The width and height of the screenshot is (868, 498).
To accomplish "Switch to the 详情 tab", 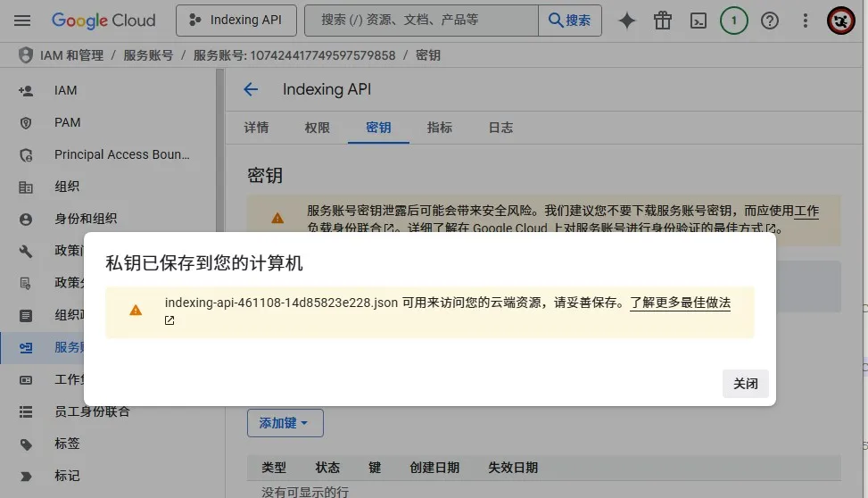I will click(x=256, y=128).
